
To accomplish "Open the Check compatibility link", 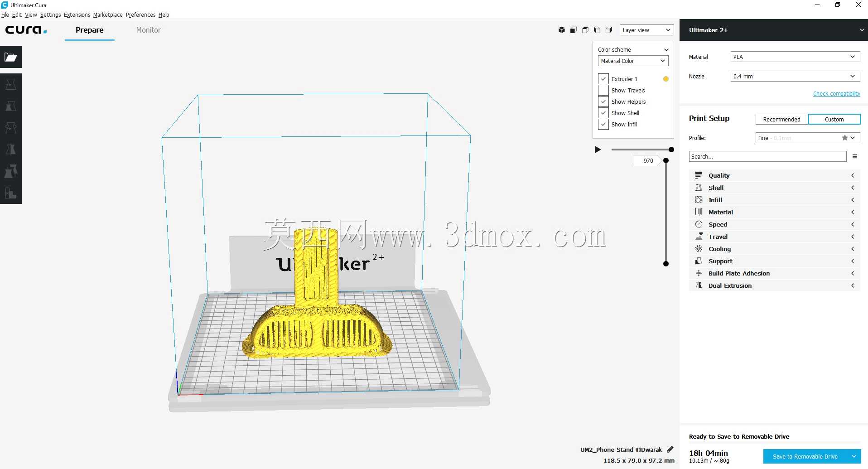I will tap(836, 93).
